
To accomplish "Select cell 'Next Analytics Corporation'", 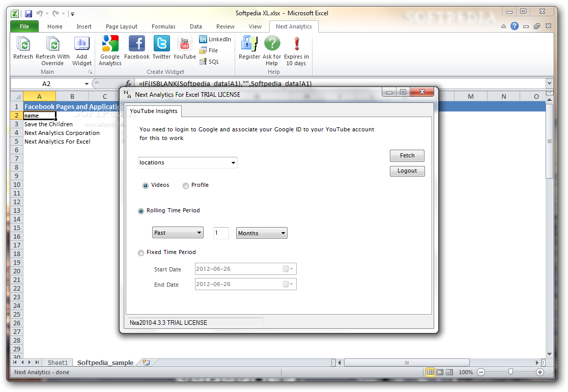I will (x=62, y=133).
